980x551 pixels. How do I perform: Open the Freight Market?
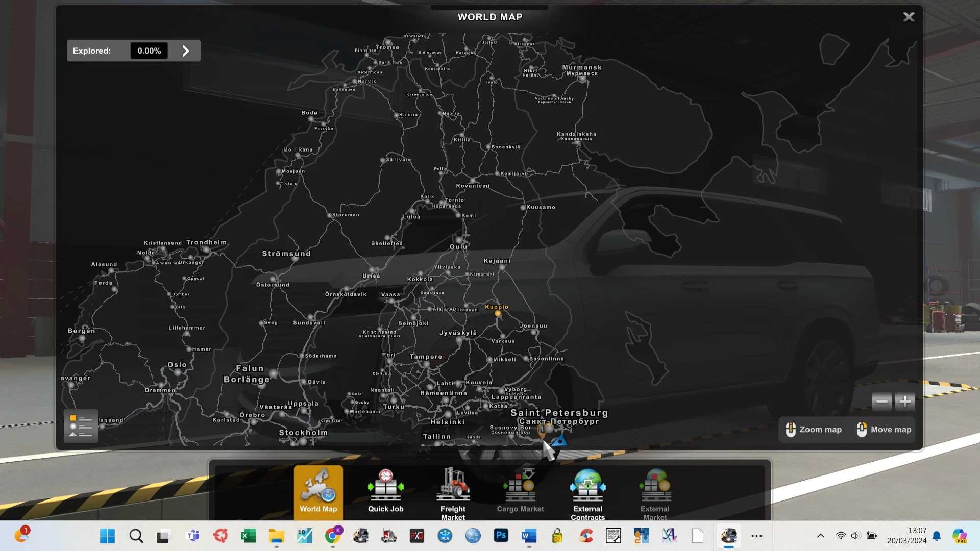[x=453, y=493]
